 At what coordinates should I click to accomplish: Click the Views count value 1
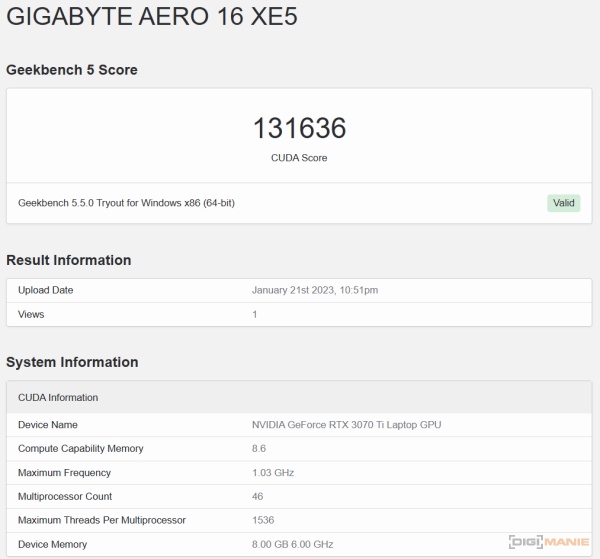point(254,314)
